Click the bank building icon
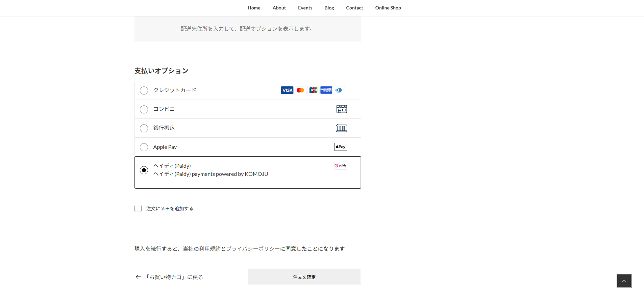This screenshot has width=644, height=296. 342,128
